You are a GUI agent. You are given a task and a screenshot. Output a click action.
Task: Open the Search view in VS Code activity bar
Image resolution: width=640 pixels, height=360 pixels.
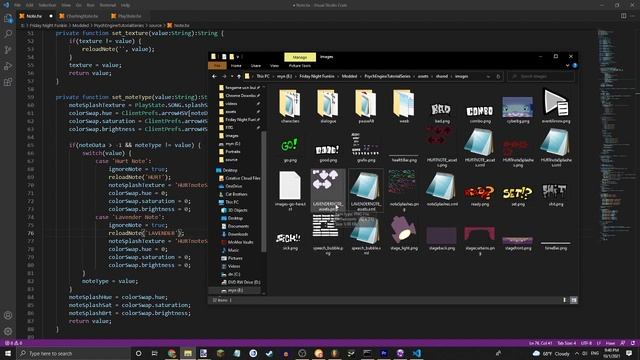point(8,34)
